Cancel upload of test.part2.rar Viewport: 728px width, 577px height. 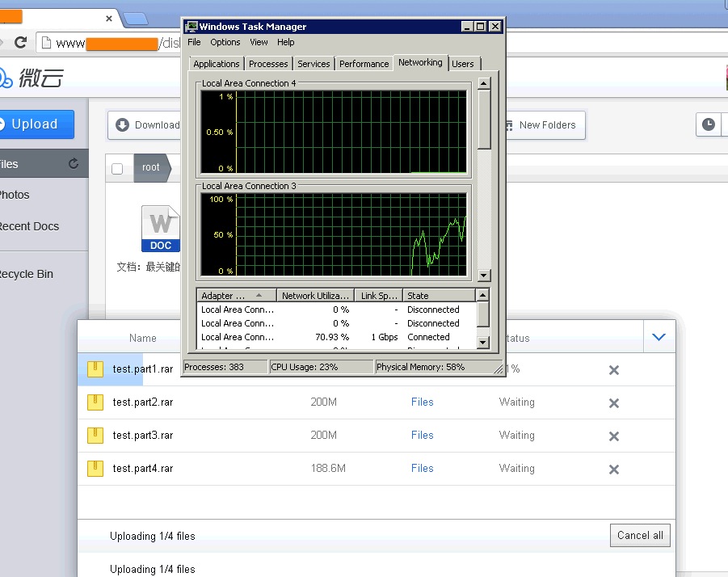(614, 403)
